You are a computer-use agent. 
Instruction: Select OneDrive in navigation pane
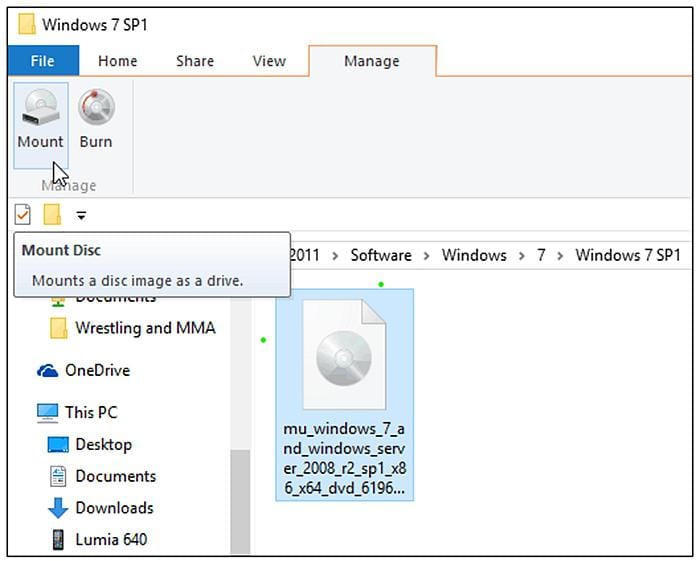[x=97, y=370]
